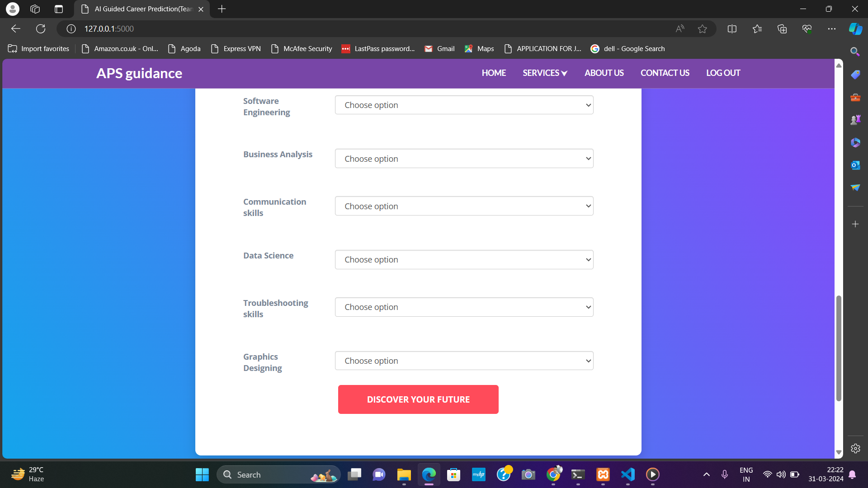Open Data Science option dropdown
This screenshot has height=488, width=868.
(x=464, y=260)
